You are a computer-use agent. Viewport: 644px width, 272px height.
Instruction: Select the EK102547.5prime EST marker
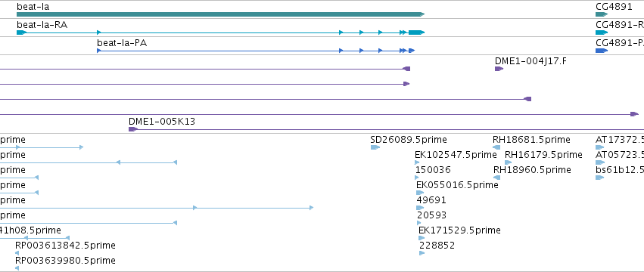point(417,162)
